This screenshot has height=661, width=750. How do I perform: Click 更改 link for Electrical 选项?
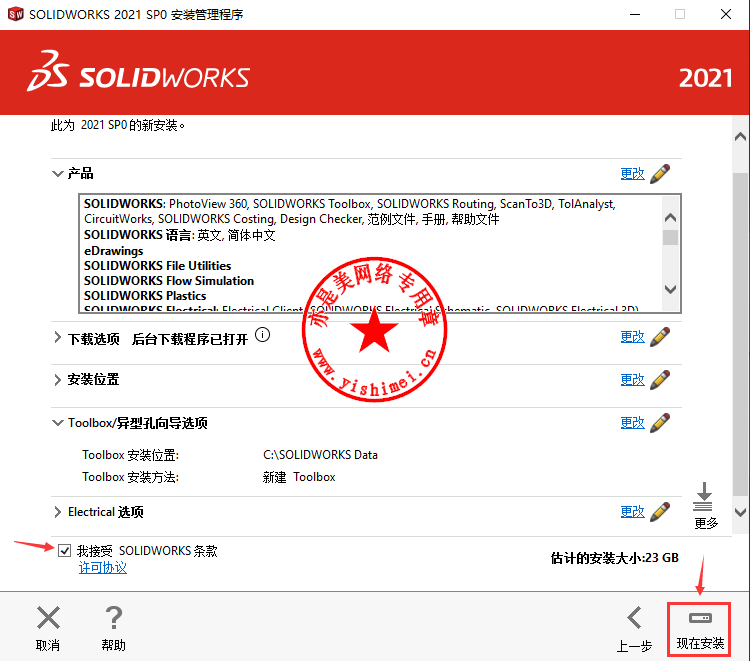point(632,512)
